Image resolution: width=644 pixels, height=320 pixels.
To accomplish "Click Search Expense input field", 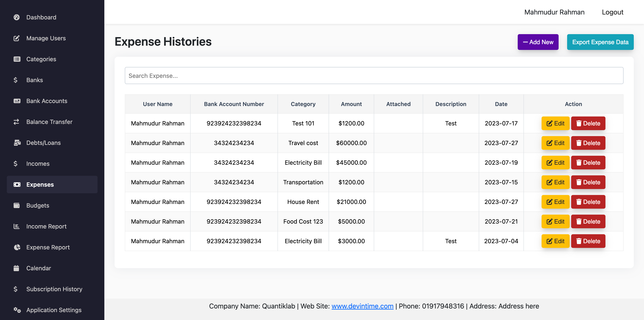I will click(374, 75).
